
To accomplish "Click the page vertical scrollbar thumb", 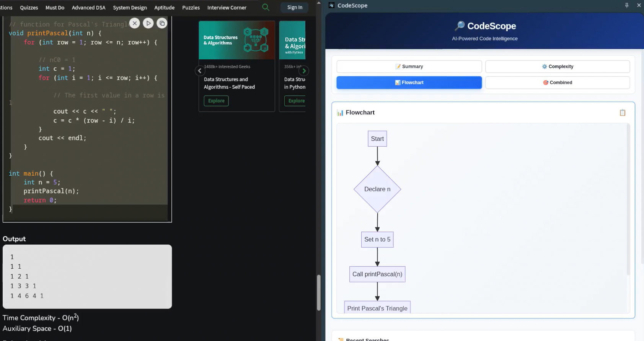I will point(319,292).
